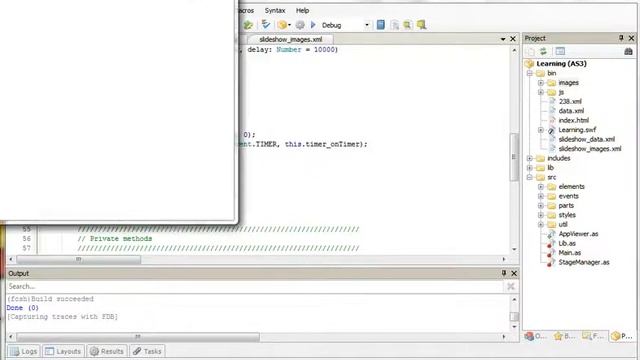640x360 pixels.
Task: Collapse the bin folder
Action: click(x=529, y=73)
